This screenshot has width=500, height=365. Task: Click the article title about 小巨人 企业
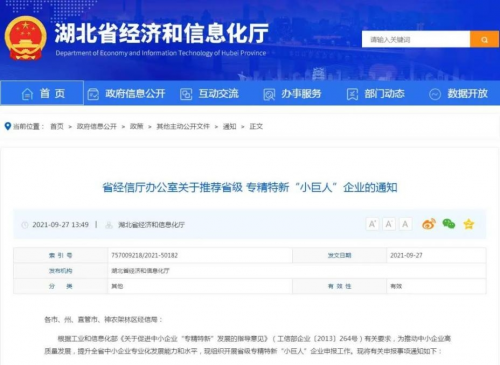coord(250,187)
